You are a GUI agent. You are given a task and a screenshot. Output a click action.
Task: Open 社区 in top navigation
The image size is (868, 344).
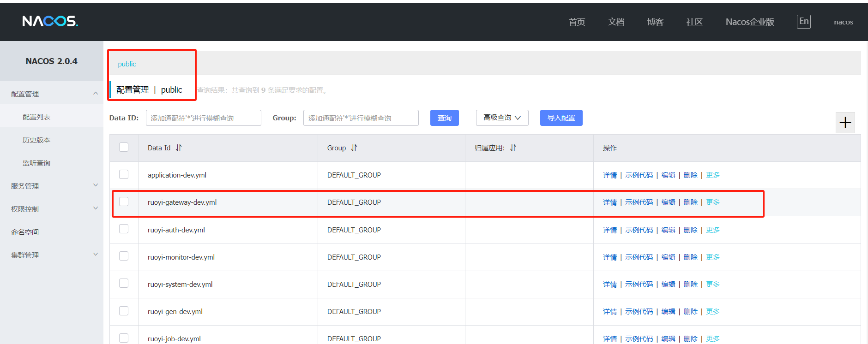(694, 22)
